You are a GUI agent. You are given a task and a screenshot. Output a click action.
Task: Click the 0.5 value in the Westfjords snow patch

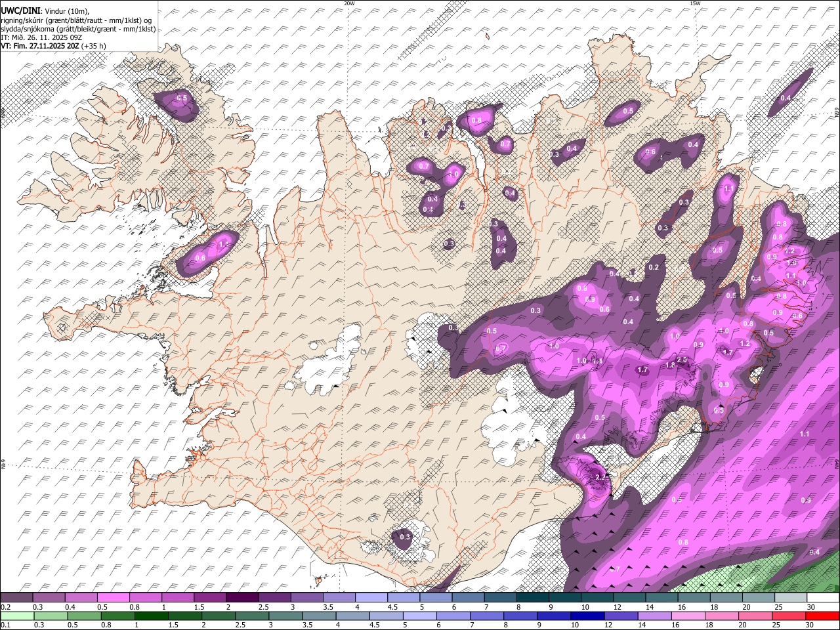point(182,98)
